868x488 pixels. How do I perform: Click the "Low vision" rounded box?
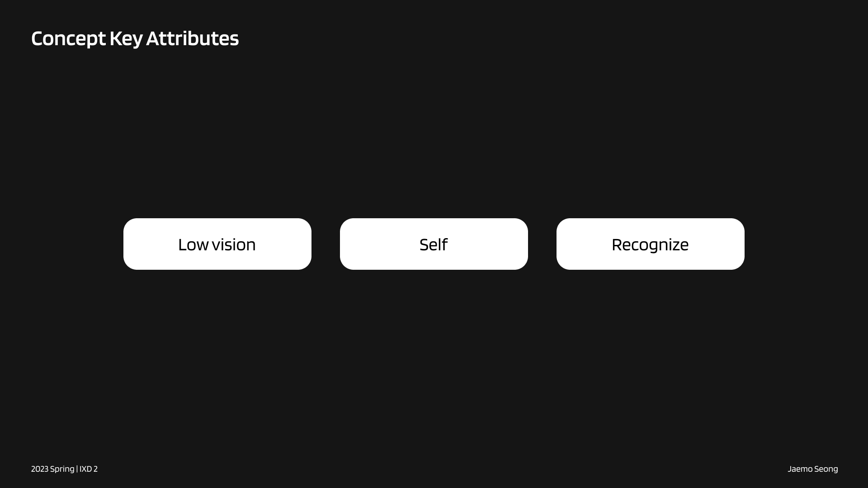(x=217, y=244)
